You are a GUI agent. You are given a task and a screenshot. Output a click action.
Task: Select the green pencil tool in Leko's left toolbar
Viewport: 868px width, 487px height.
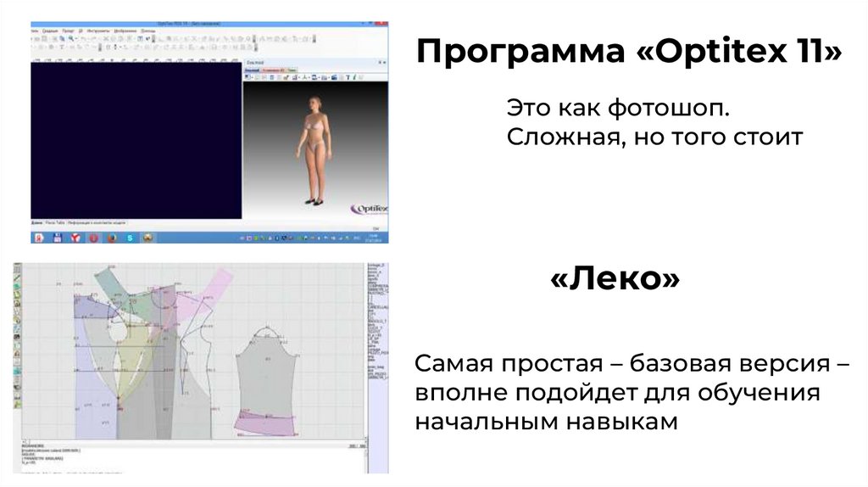coord(17,278)
